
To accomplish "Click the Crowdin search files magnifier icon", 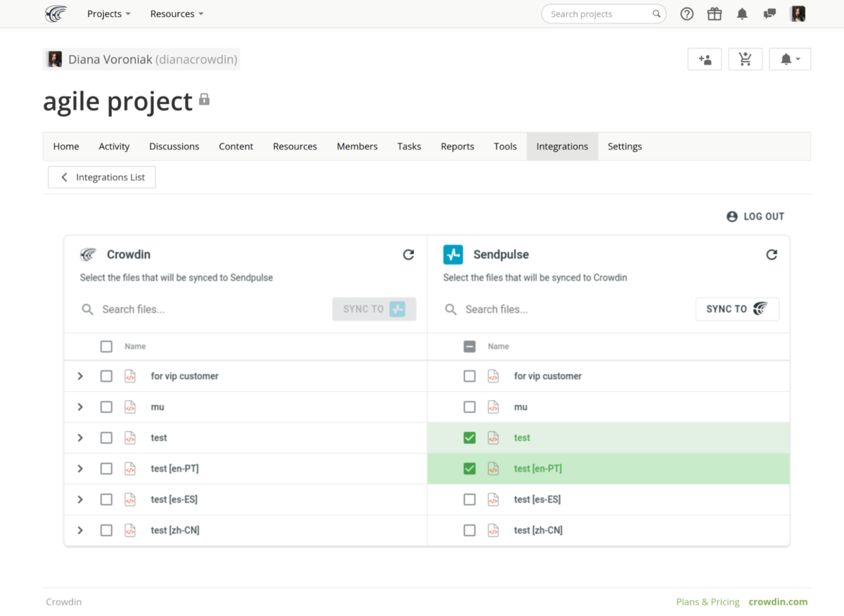I will 87,309.
